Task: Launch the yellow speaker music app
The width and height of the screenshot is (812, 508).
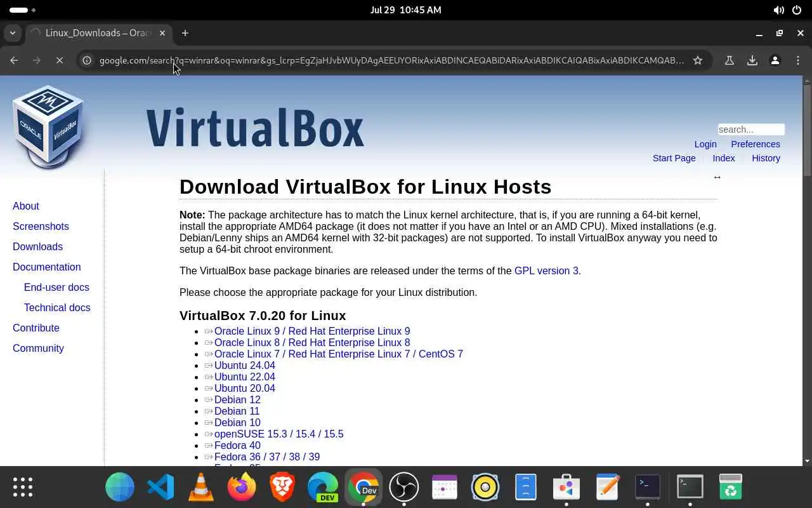Action: (x=485, y=488)
